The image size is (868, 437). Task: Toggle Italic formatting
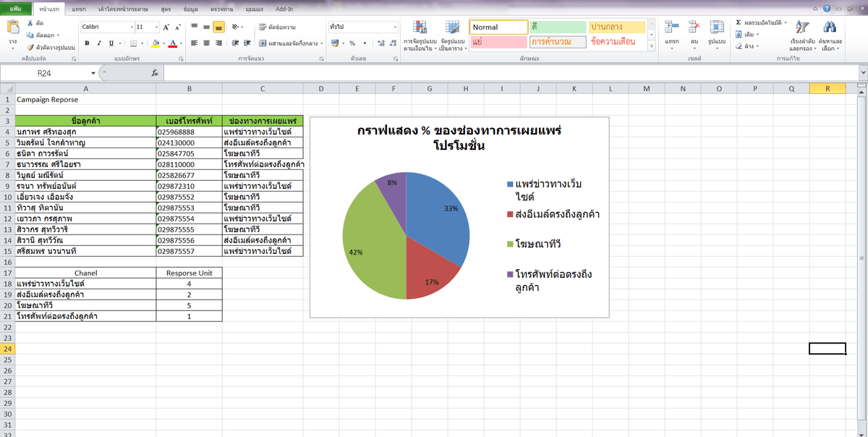click(x=99, y=43)
